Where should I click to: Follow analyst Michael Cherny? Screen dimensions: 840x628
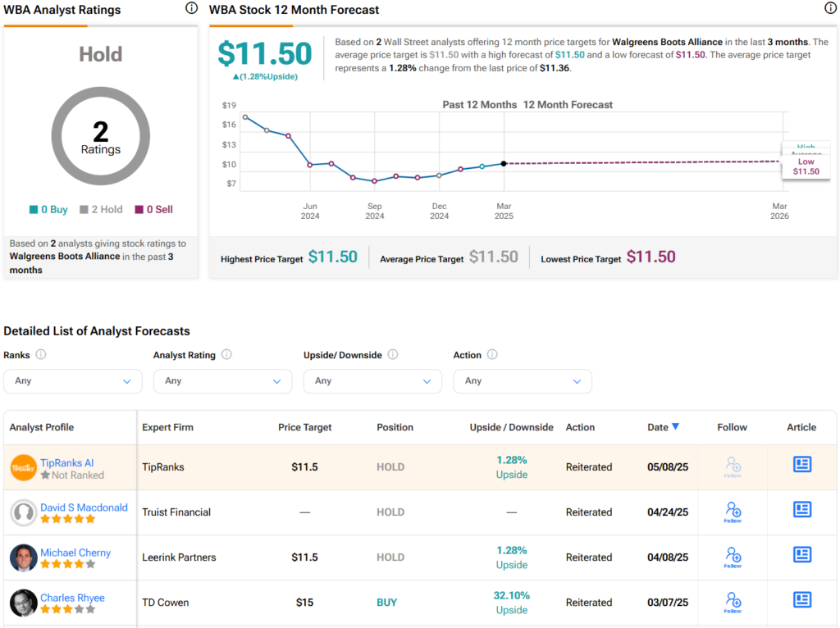[733, 557]
